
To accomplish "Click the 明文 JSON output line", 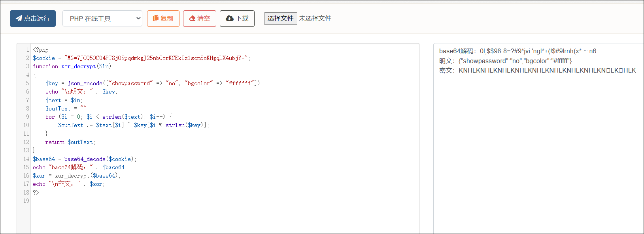I will tap(505, 61).
